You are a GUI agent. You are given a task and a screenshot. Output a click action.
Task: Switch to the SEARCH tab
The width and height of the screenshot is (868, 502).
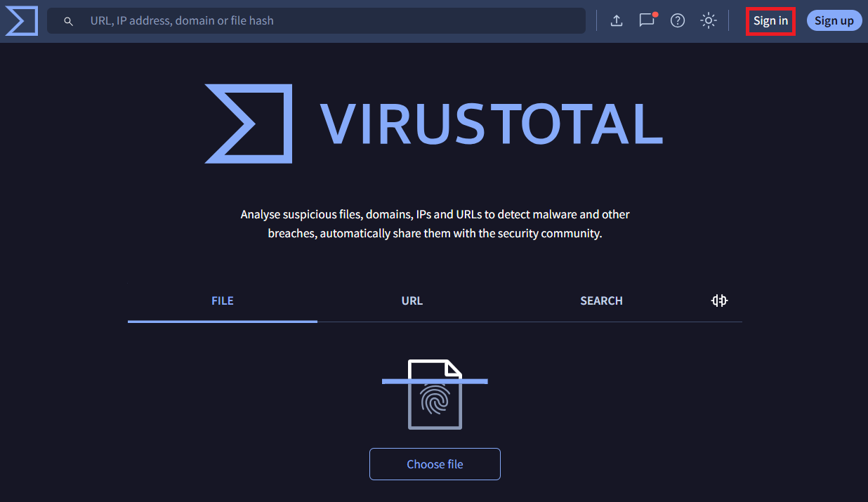click(x=601, y=300)
